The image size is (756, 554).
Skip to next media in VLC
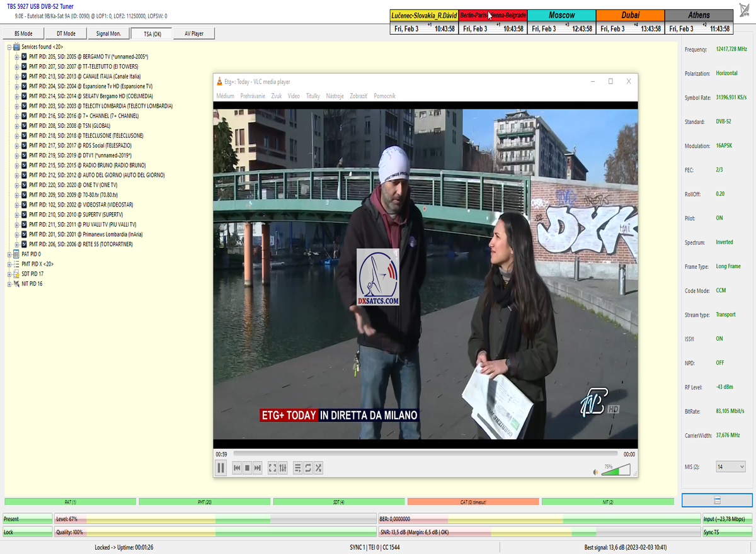[258, 468]
